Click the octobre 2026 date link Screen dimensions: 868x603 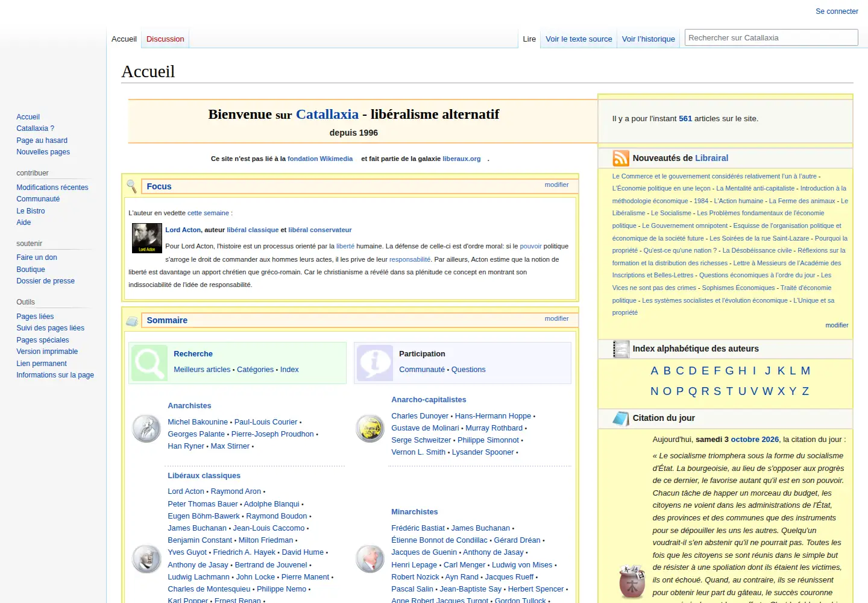point(755,440)
